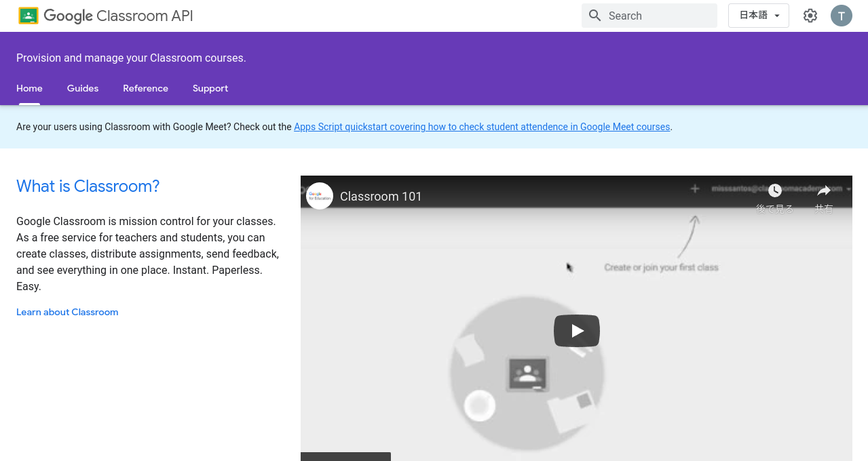
Task: Click the Google Classroom logo icon
Action: point(29,16)
